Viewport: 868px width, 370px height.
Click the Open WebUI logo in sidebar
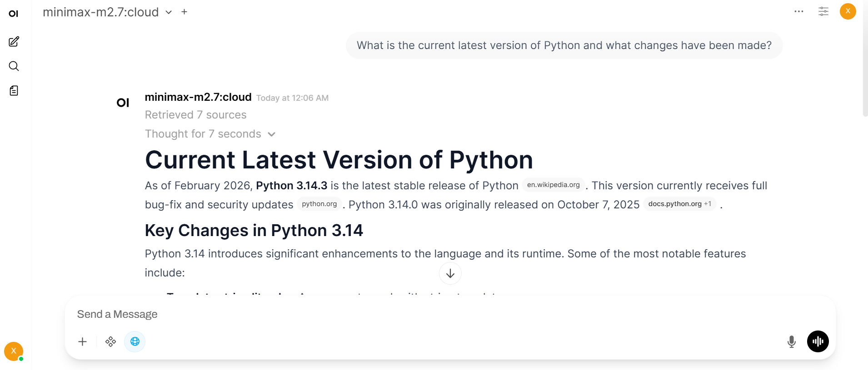click(14, 14)
